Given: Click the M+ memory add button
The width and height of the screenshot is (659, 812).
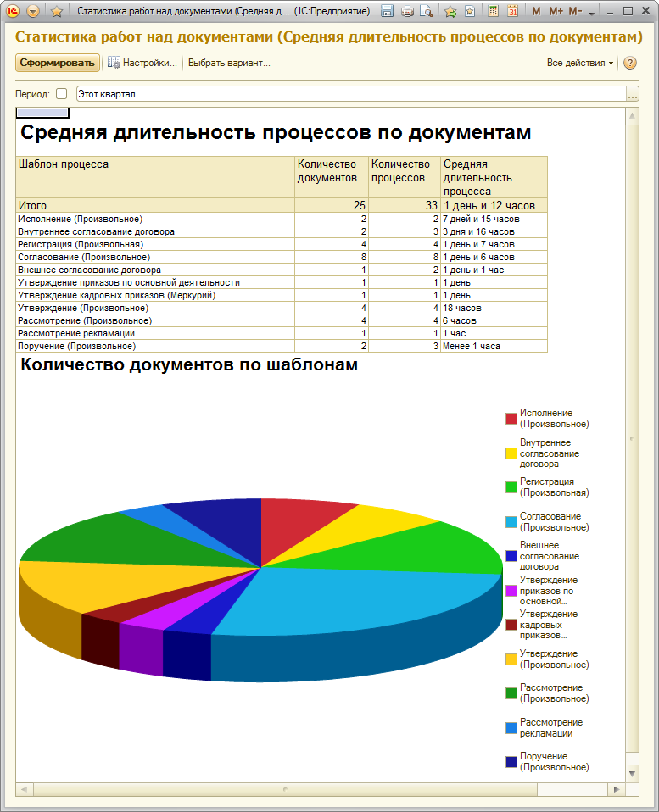Looking at the screenshot, I should coord(556,11).
